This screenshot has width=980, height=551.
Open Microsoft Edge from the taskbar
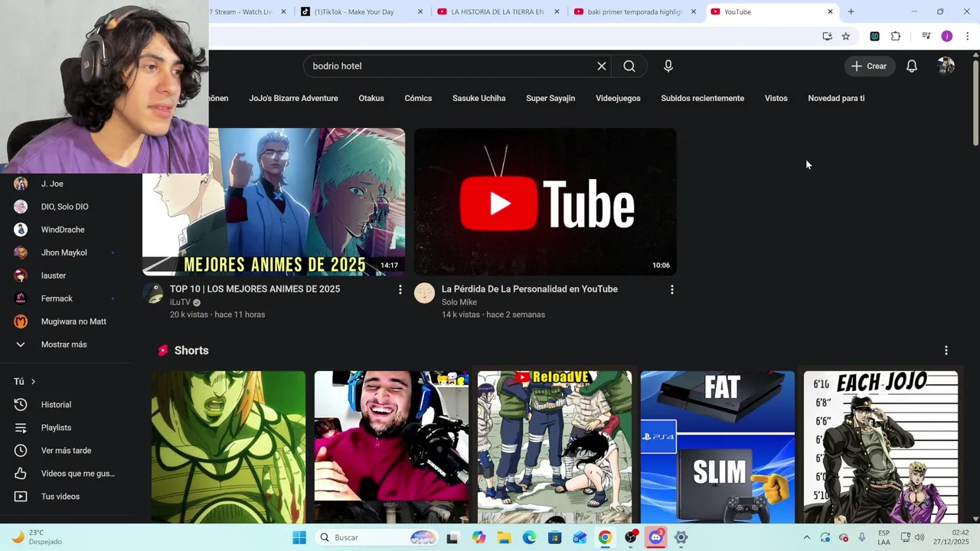click(530, 537)
